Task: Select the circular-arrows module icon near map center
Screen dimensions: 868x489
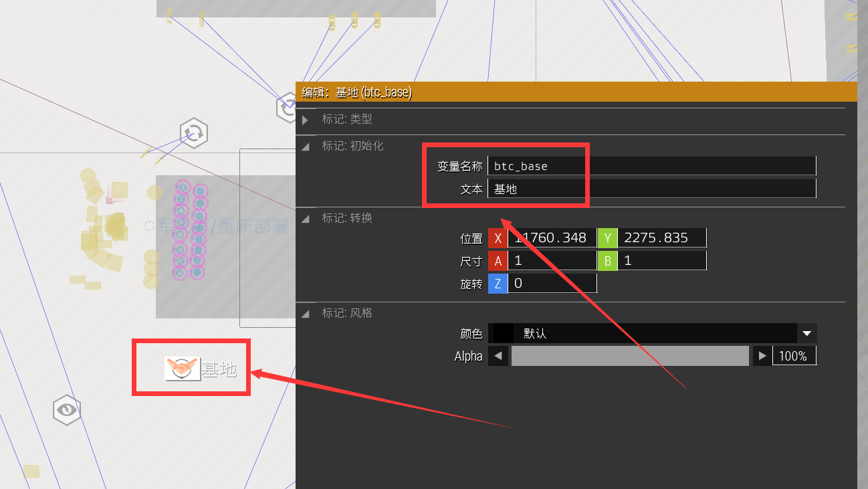Action: pos(194,133)
